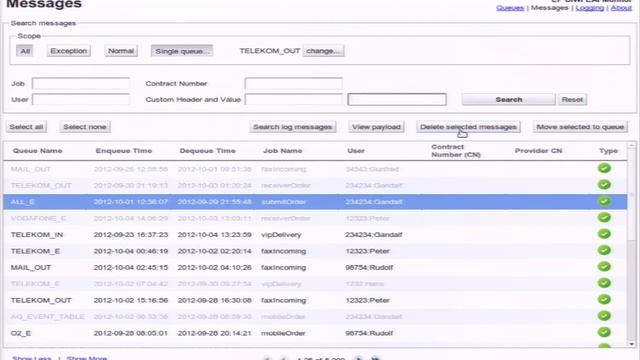Select the highlighted ALL_E queue row
Viewport: 640px width, 360px height.
(315, 202)
